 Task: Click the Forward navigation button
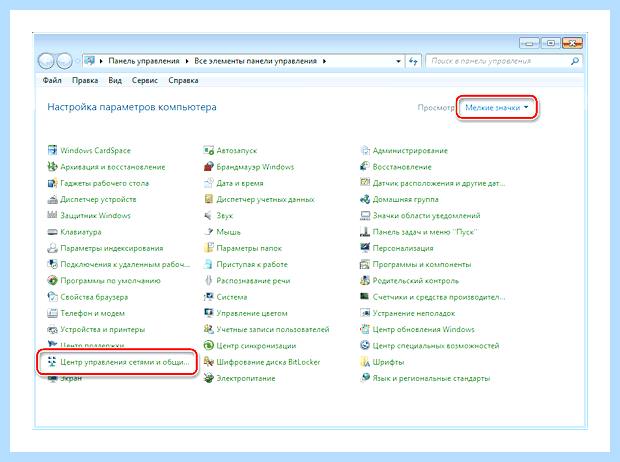coord(64,61)
